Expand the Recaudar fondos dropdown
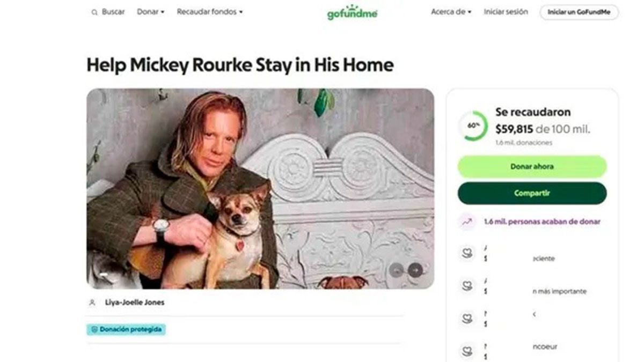This screenshot has width=644, height=362. [x=209, y=12]
